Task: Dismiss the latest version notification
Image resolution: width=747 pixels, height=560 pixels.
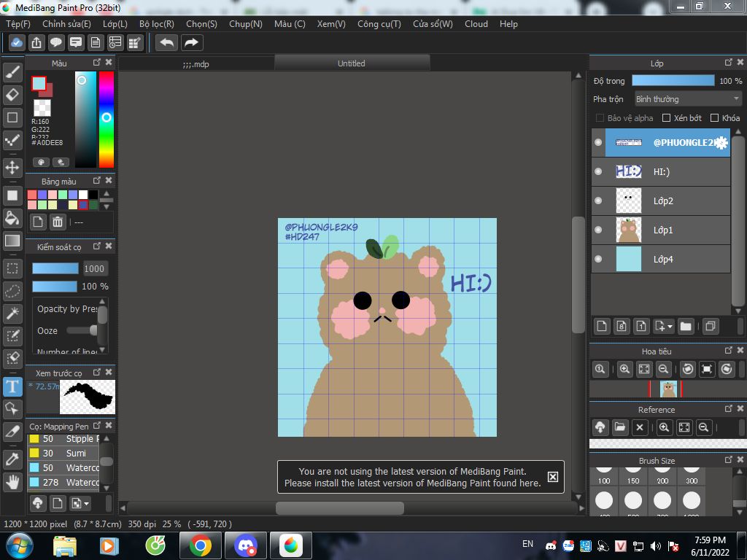Action: pos(552,477)
